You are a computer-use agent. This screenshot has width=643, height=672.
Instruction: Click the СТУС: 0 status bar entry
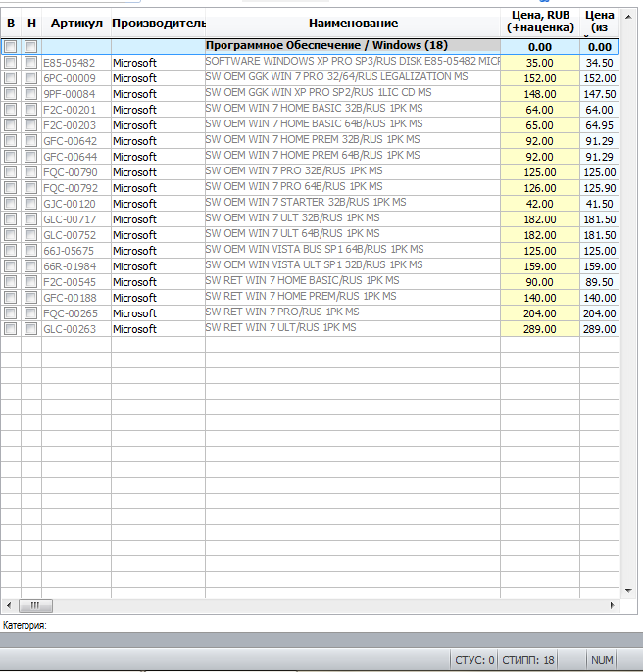[474, 660]
